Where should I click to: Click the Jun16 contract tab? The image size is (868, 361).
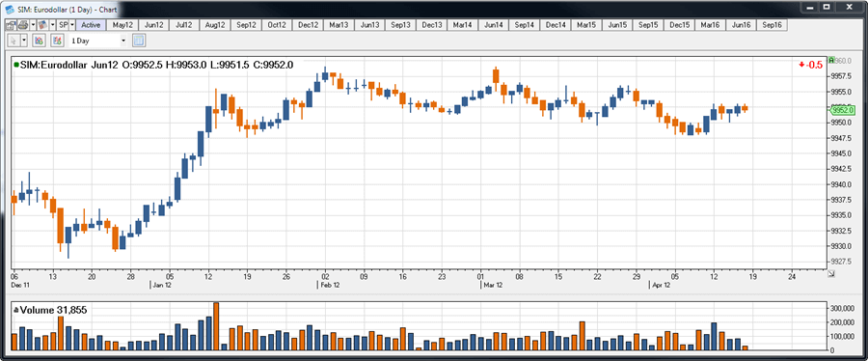742,25
